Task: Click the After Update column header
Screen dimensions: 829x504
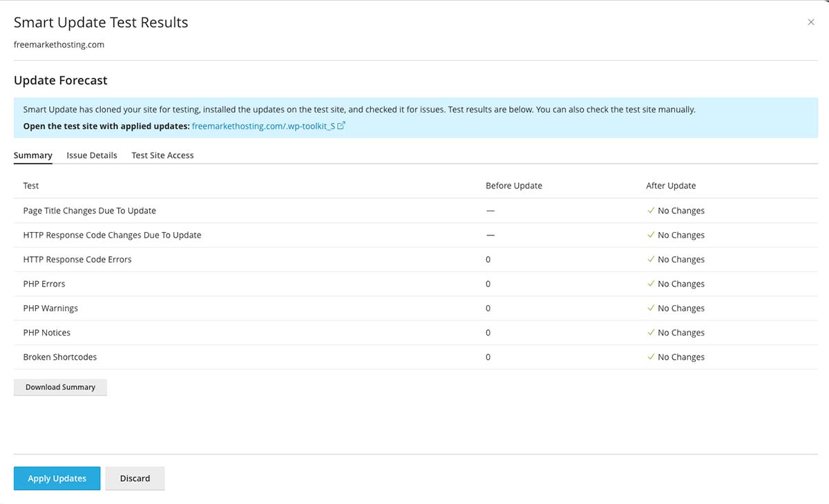Action: click(671, 186)
